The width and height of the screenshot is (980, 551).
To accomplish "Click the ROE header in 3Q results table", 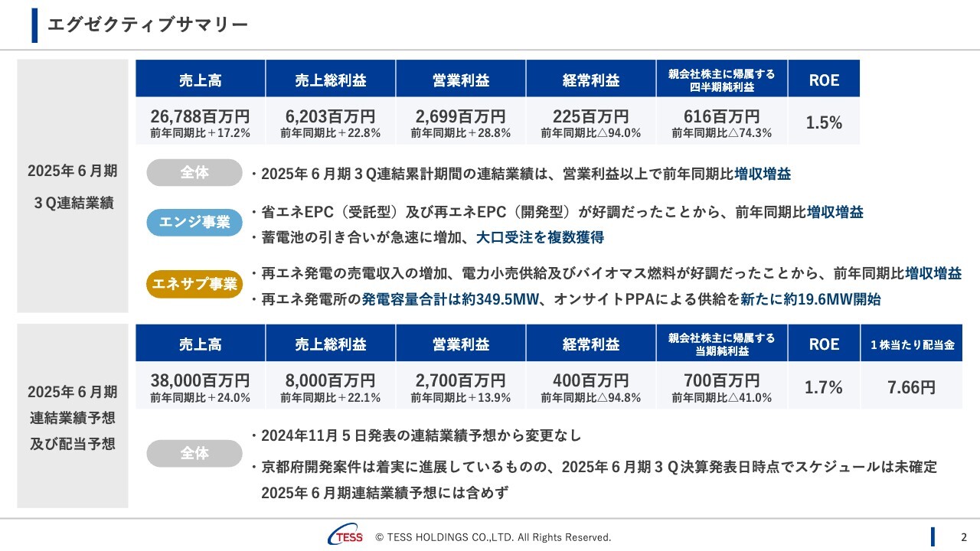I will click(x=824, y=79).
